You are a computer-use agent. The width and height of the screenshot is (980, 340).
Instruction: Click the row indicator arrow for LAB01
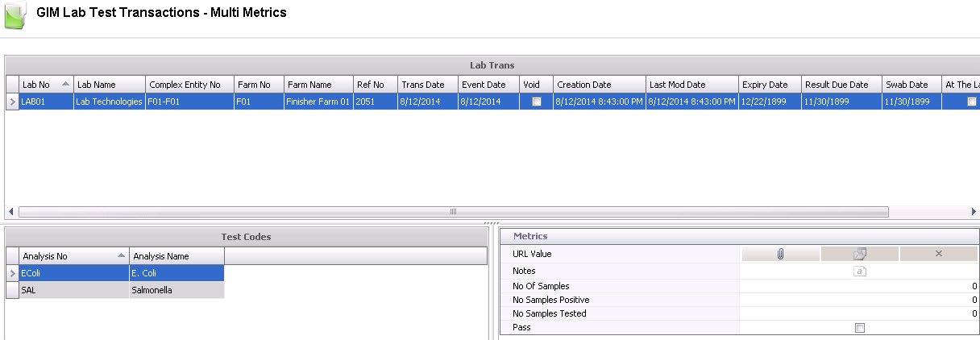click(x=12, y=102)
